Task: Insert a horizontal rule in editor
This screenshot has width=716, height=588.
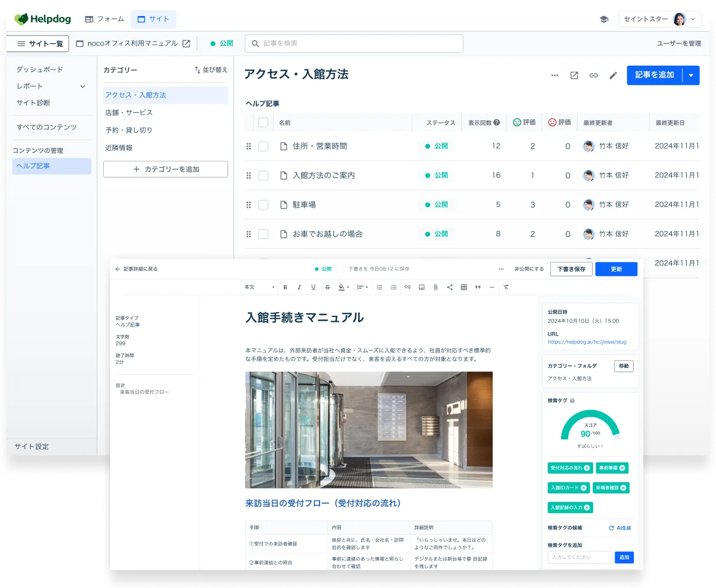Action: click(x=492, y=288)
